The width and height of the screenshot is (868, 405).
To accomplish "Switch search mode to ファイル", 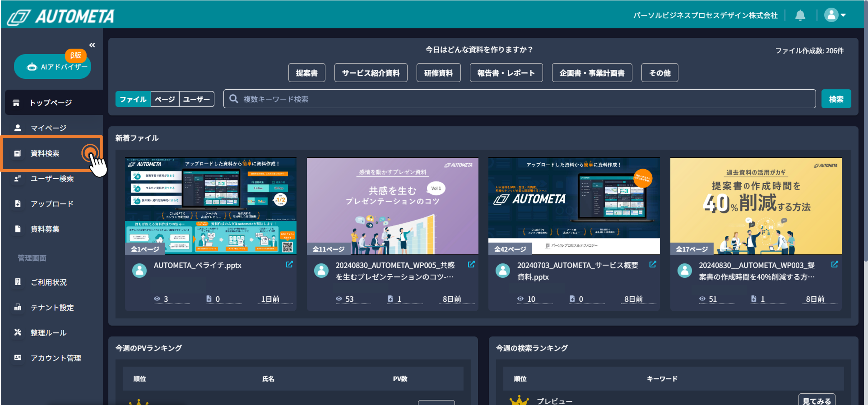I will tap(133, 99).
